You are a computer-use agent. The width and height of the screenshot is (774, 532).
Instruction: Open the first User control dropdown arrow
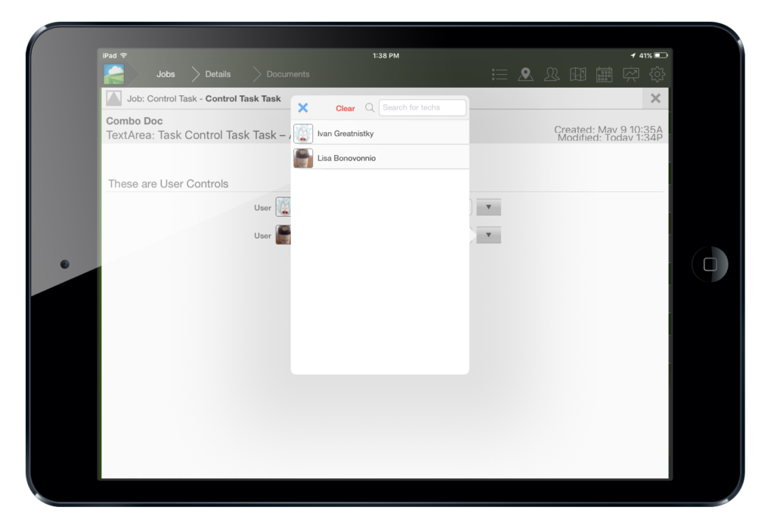pyautogui.click(x=488, y=207)
